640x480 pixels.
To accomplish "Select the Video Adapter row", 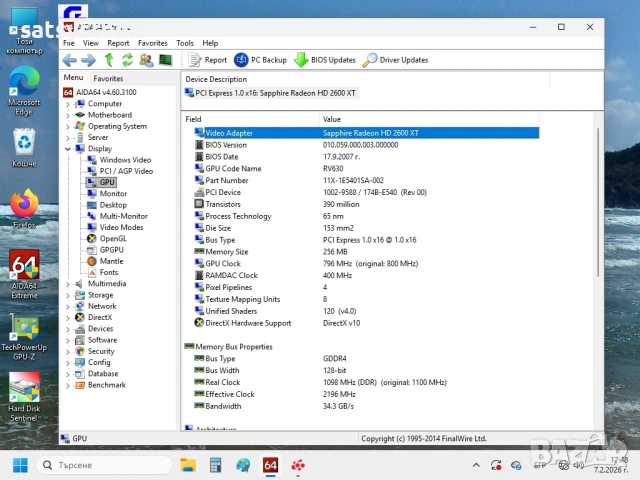I will (366, 133).
